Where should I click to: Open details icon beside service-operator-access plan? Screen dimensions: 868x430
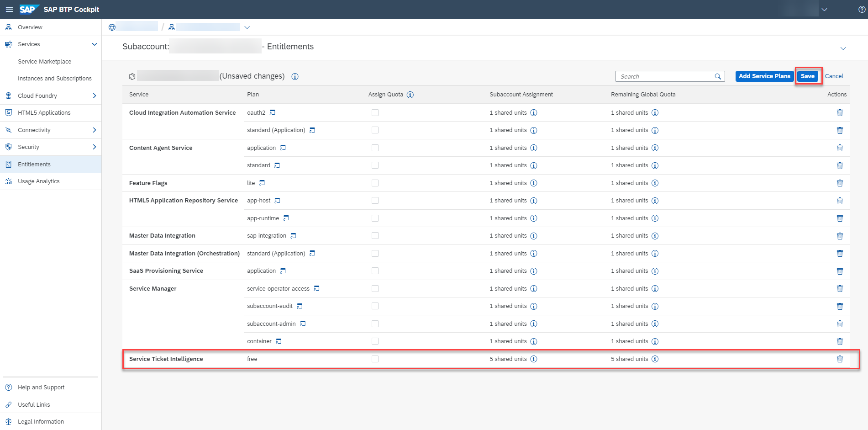[317, 288]
